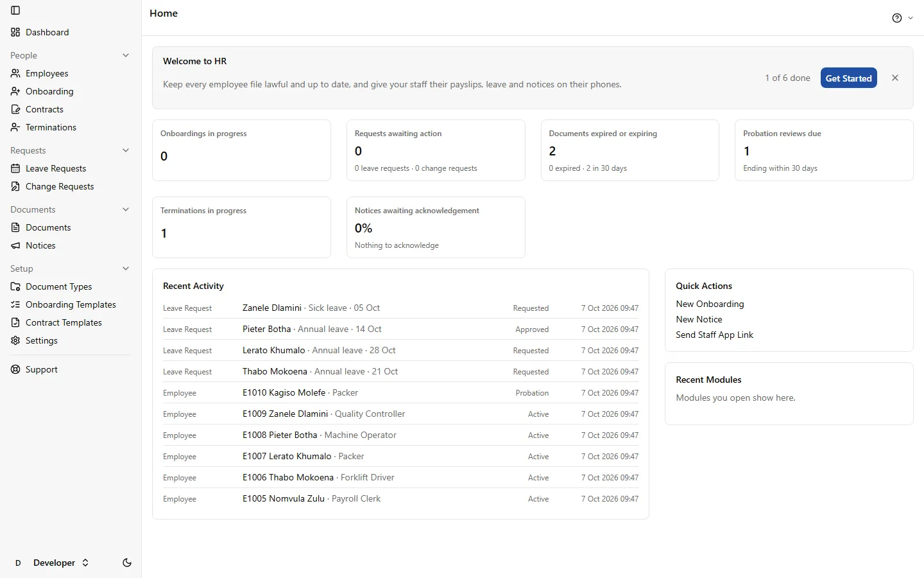
Task: Open the Terminations in progress card
Action: click(241, 227)
